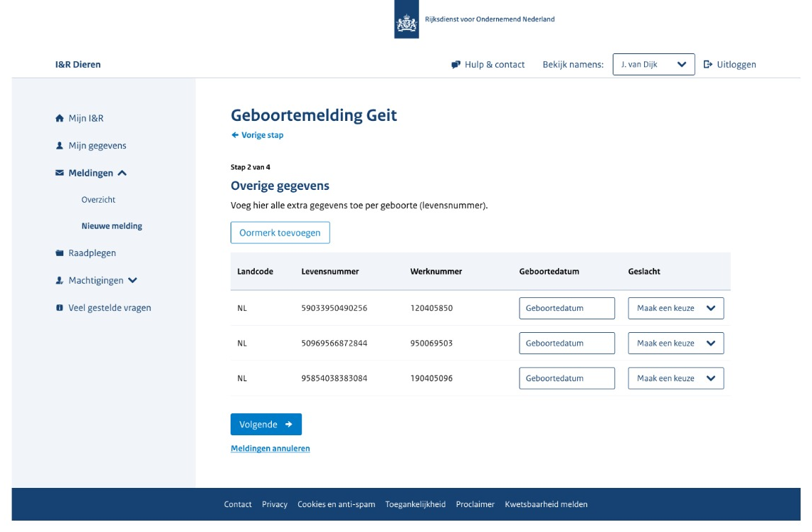The image size is (812, 532).
Task: Open Geslacht dropdown for levensnummer 59033950490256
Action: (676, 308)
